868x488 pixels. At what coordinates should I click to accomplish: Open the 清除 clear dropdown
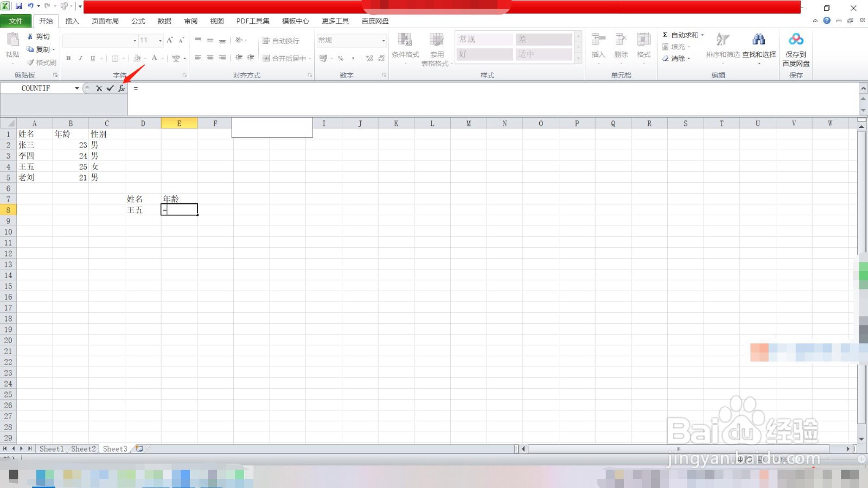click(689, 59)
